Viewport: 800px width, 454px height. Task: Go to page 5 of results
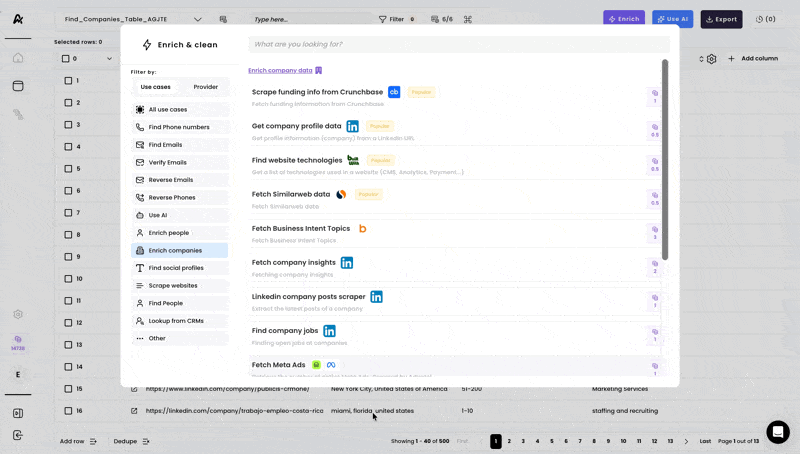click(x=552, y=441)
